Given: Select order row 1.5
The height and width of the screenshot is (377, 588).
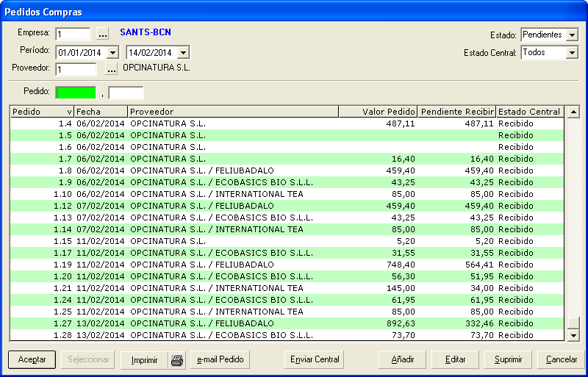Looking at the screenshot, I should coord(287,135).
